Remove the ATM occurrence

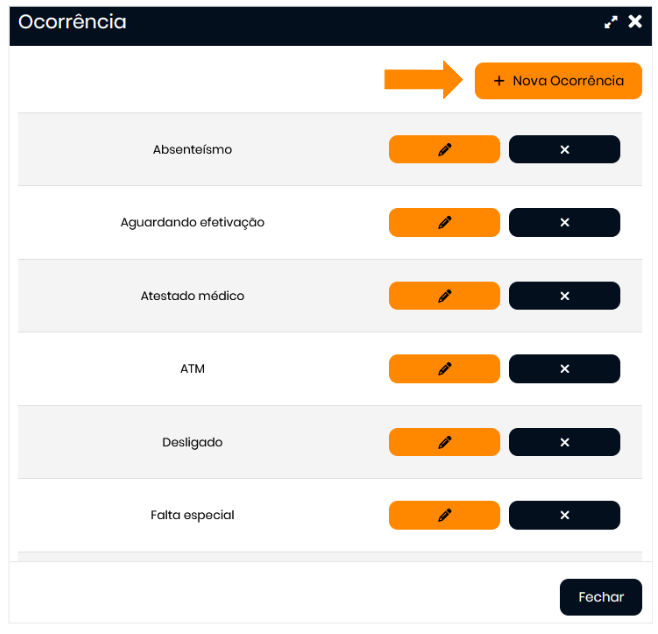564,369
